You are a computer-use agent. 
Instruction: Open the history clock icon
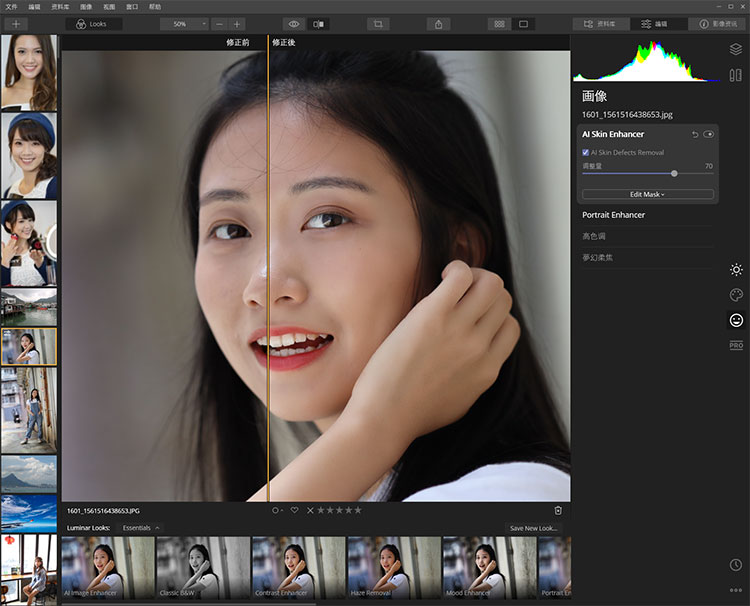pos(736,565)
